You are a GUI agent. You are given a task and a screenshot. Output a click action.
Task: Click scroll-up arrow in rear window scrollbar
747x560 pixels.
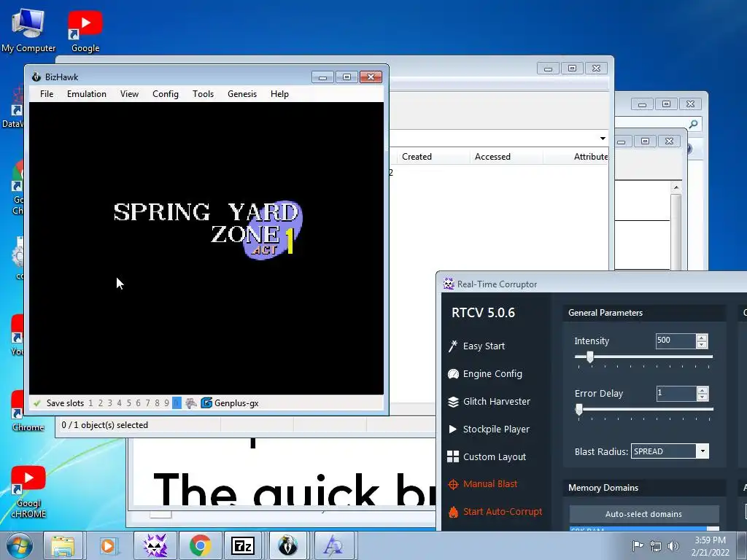676,187
